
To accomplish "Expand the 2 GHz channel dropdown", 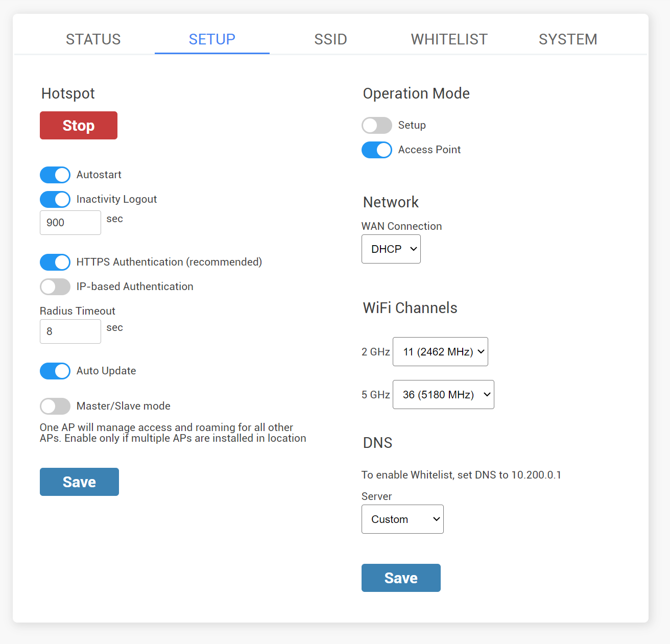I will click(x=440, y=352).
